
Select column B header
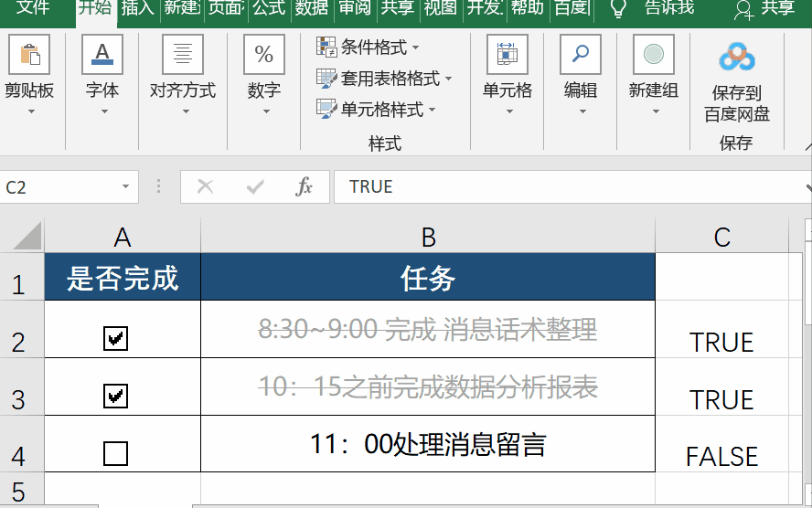pyautogui.click(x=428, y=237)
